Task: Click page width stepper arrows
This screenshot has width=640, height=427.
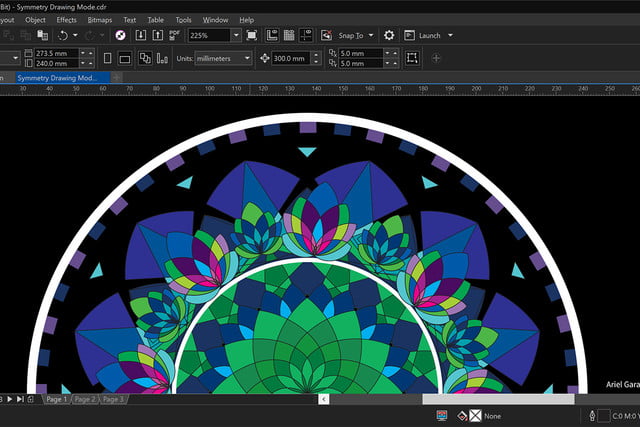Action: [87, 53]
